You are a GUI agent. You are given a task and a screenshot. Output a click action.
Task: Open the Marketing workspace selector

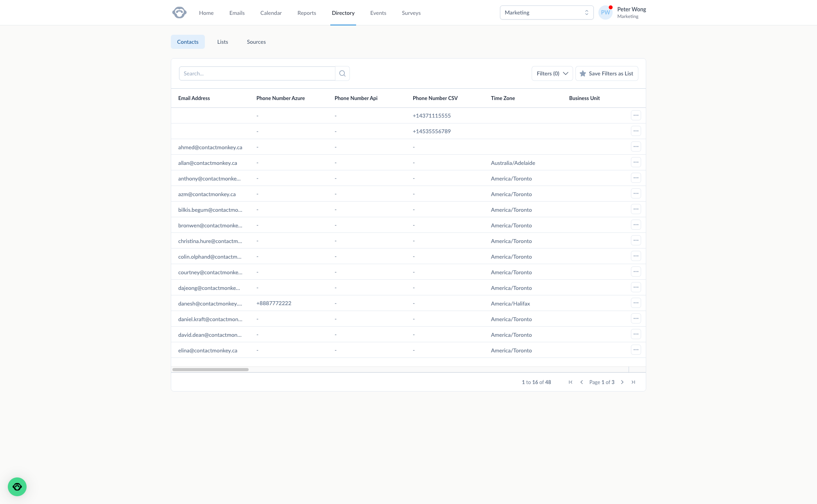point(546,13)
